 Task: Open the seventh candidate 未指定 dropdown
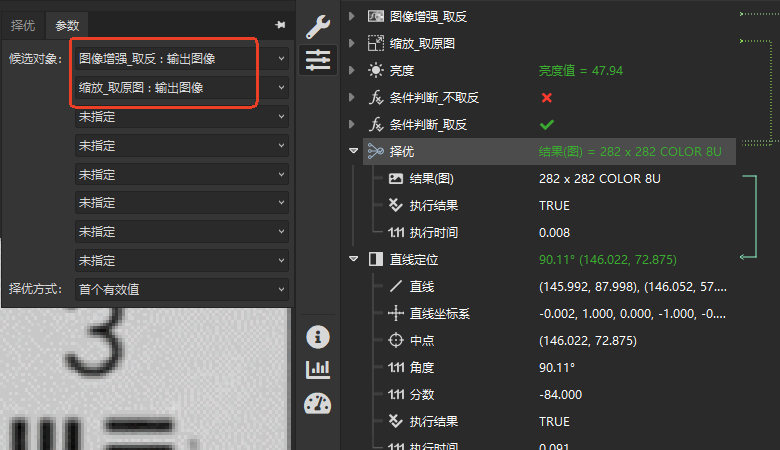point(182,231)
